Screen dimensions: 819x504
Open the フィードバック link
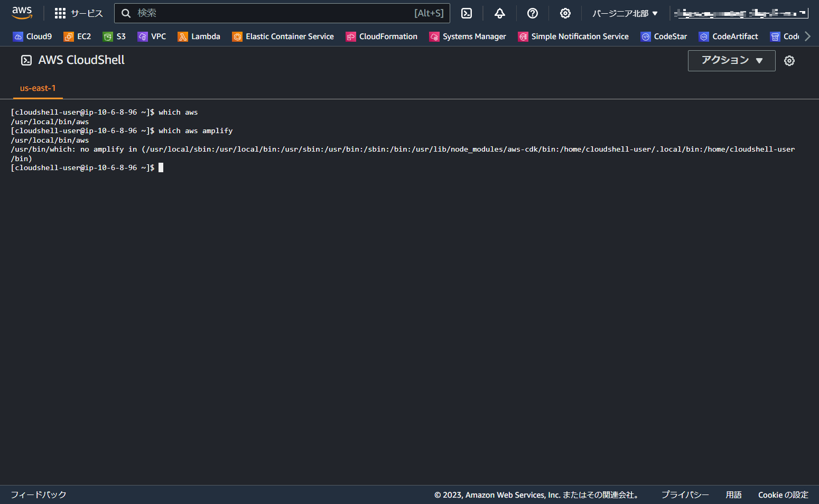tap(39, 494)
